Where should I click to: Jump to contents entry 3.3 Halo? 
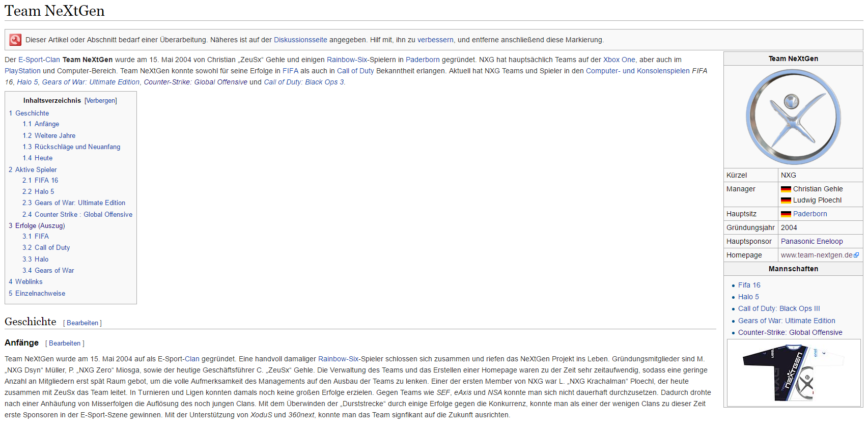(x=36, y=259)
